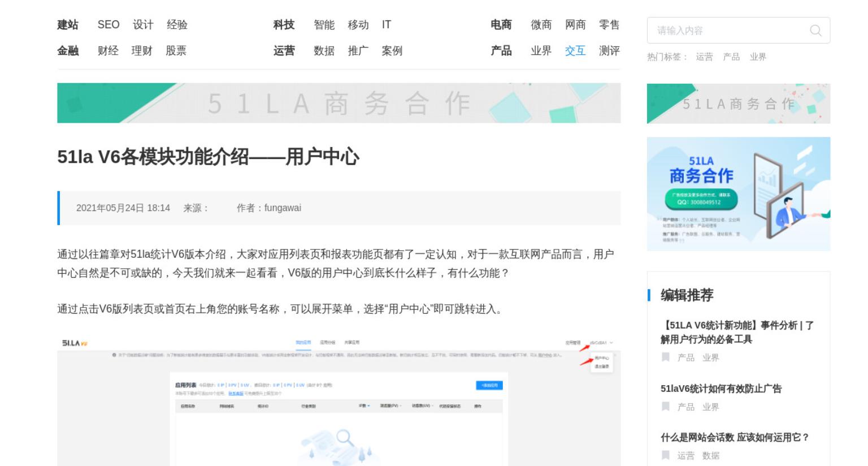Open the 经验 section
Image resolution: width=868 pixels, height=466 pixels.
coord(177,25)
